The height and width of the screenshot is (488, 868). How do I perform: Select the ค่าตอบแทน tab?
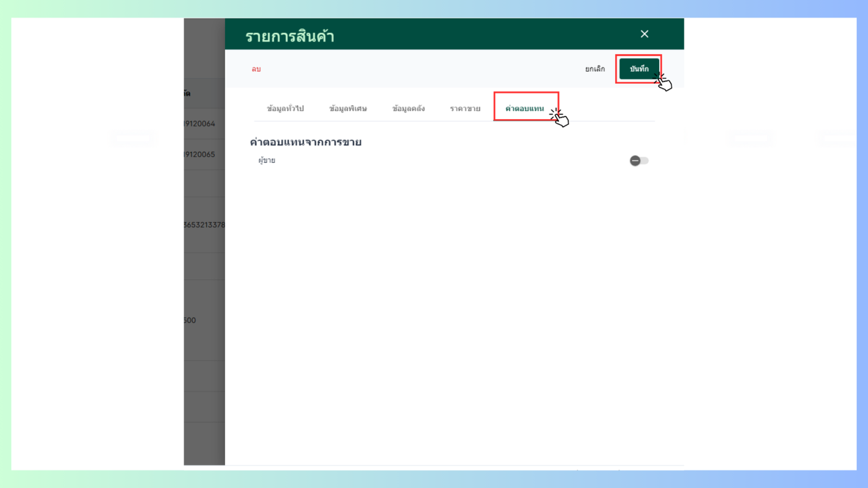525,109
